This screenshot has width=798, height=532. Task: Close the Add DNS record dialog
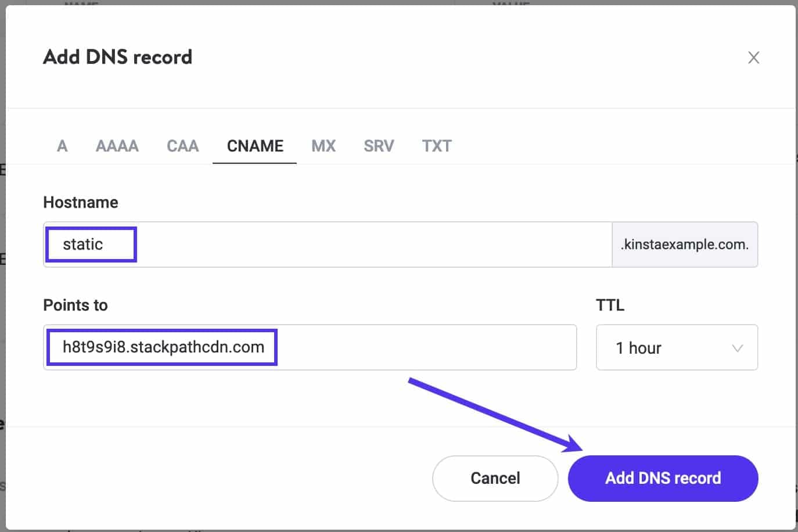click(753, 57)
